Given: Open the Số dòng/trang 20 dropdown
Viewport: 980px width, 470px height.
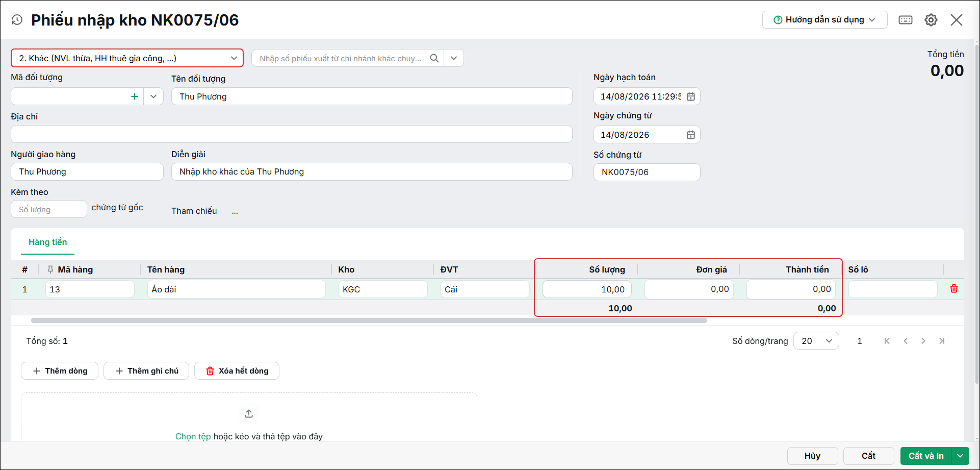Looking at the screenshot, I should [x=816, y=341].
